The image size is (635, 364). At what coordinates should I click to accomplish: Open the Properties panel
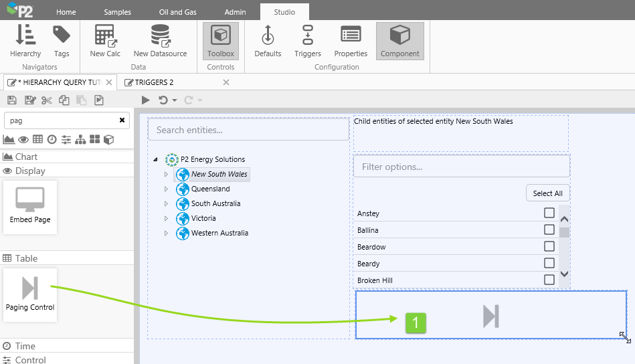point(351,41)
